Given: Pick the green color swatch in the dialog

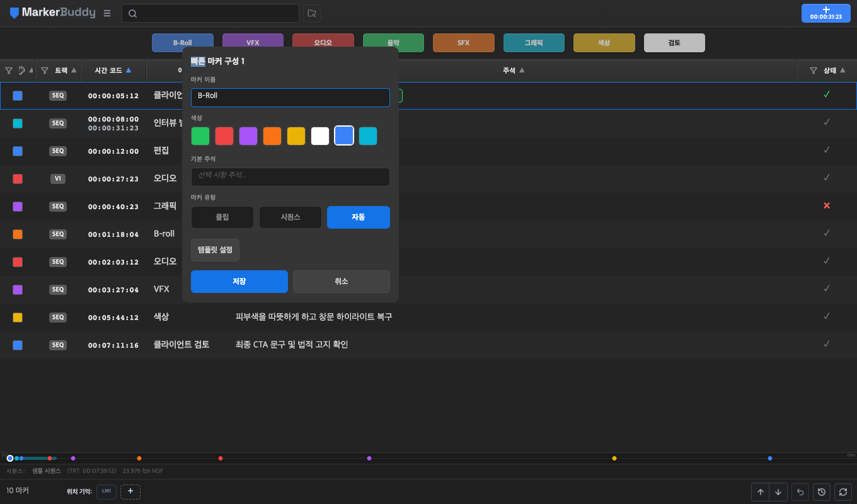Looking at the screenshot, I should point(200,136).
